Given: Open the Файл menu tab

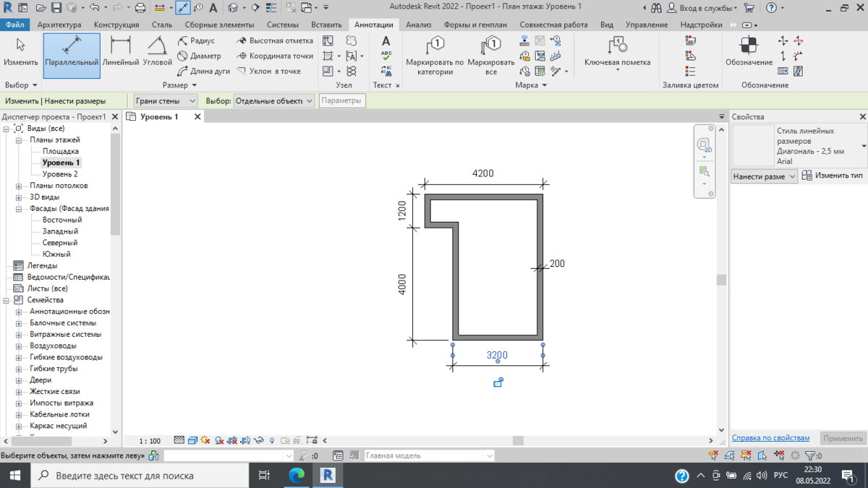Looking at the screenshot, I should coord(14,25).
